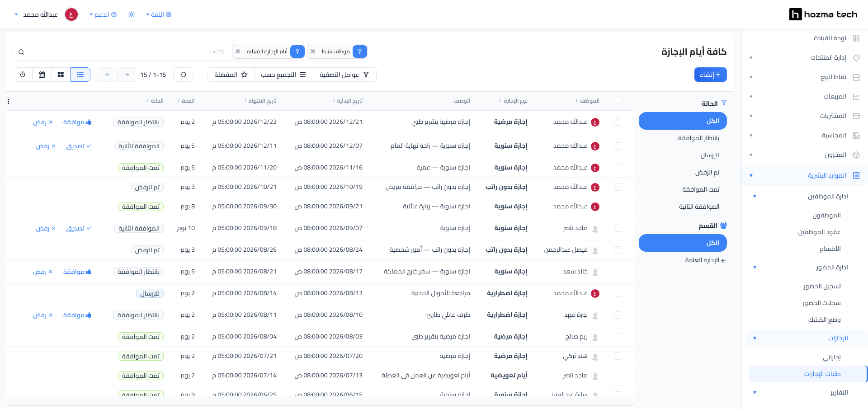Click رفض for ماجد ناصر 10-day row

(46, 228)
